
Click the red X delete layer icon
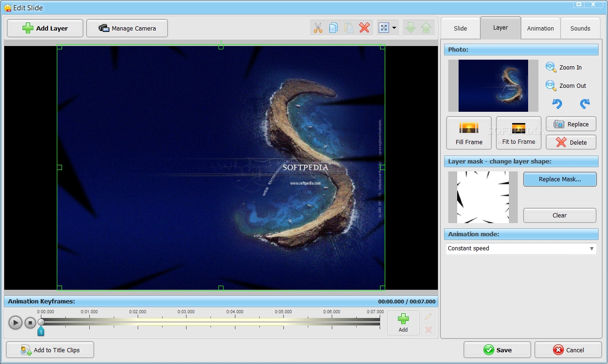365,28
